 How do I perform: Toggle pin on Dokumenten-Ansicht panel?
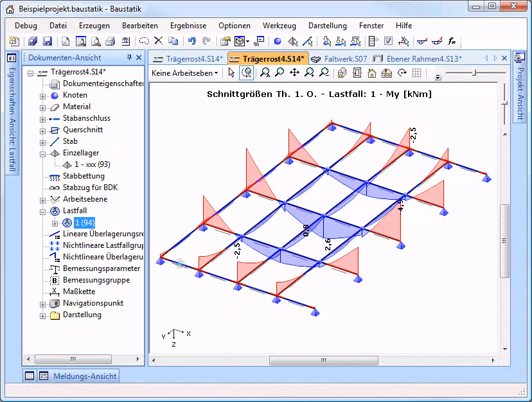click(x=129, y=58)
